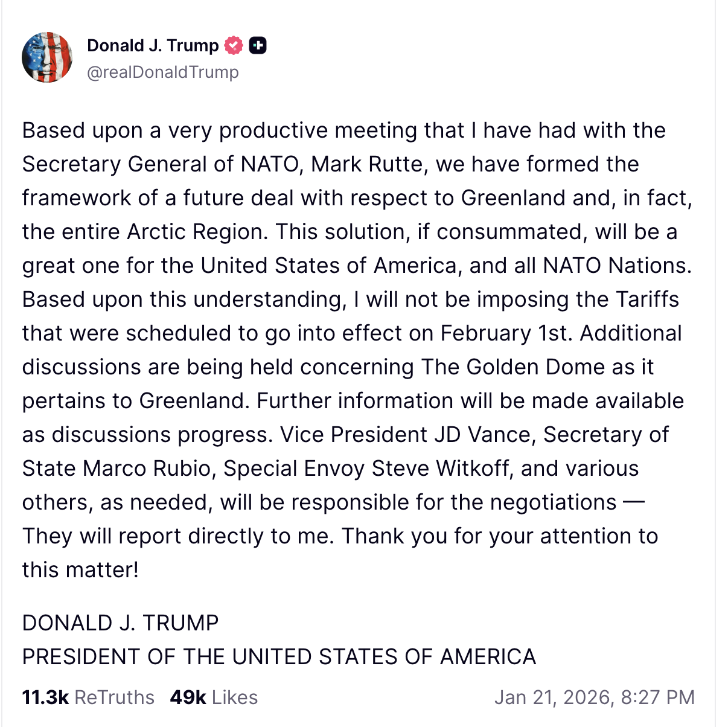
Task: Click the phrase Secretary General of NATO
Action: coord(161,164)
